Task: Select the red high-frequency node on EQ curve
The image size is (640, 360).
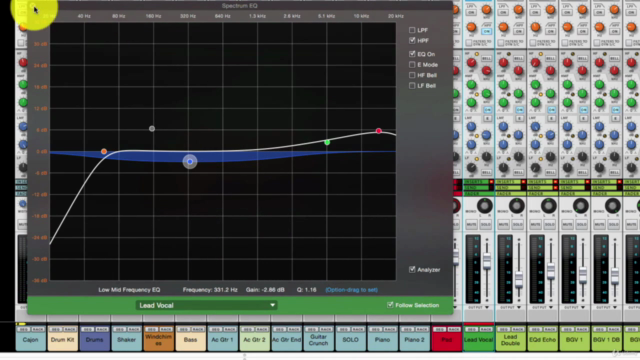Action: click(379, 131)
